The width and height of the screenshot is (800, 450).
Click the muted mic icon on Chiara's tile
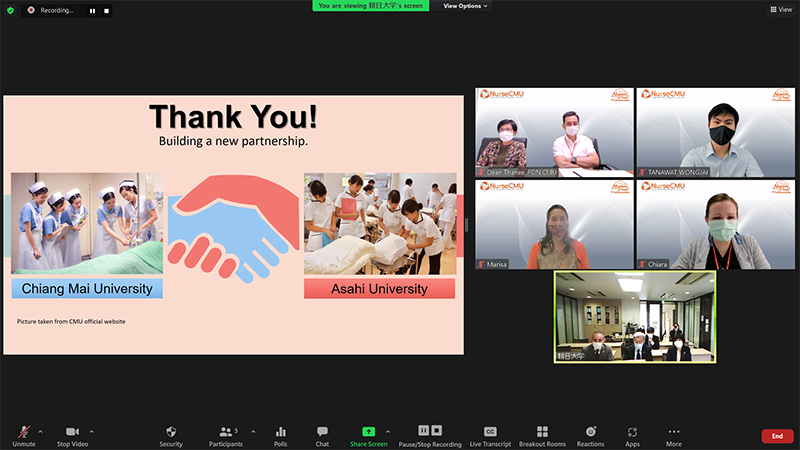[x=642, y=264]
